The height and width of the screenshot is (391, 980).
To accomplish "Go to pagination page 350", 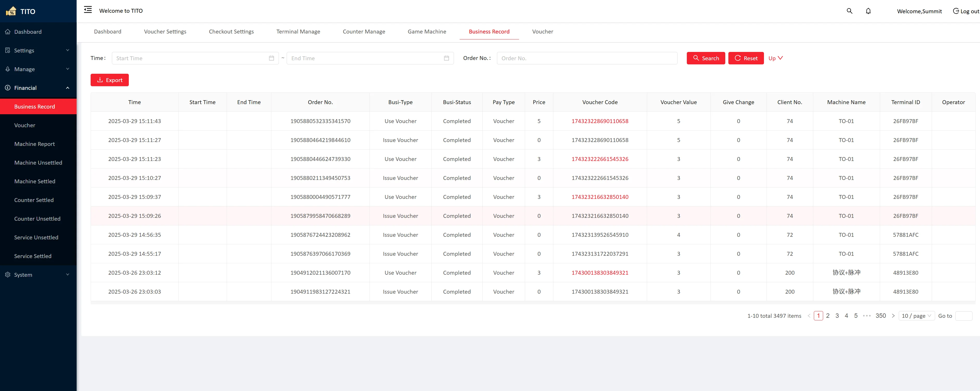I will coord(880,316).
